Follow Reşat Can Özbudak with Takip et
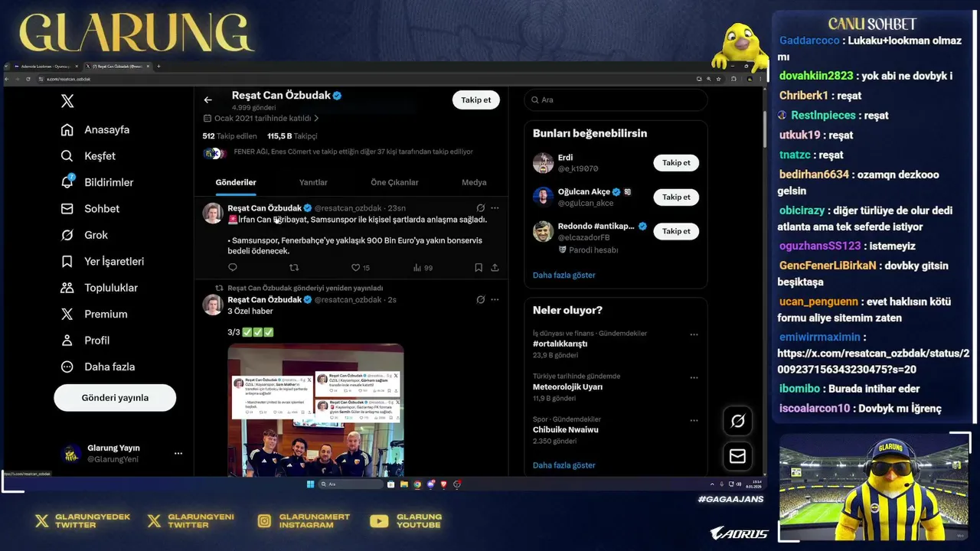 click(475, 100)
